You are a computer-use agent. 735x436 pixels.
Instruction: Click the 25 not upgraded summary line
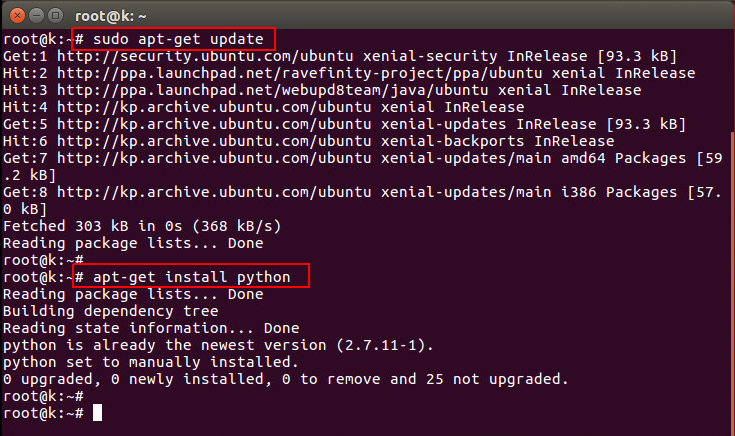(x=285, y=379)
